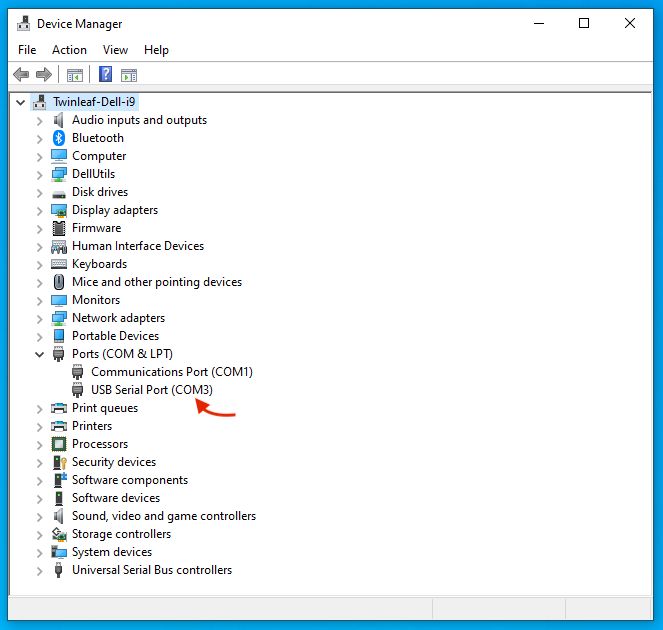This screenshot has width=663, height=630.
Task: Select the Security devices label
Action: 114,462
